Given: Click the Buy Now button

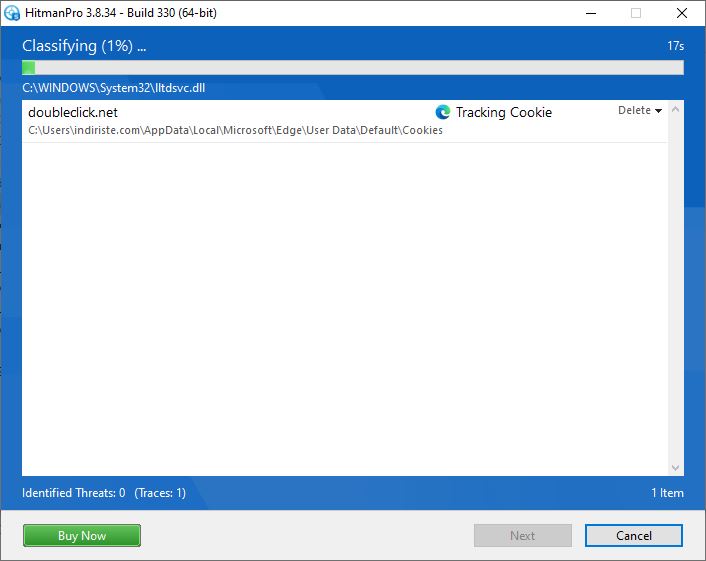Looking at the screenshot, I should coord(82,535).
